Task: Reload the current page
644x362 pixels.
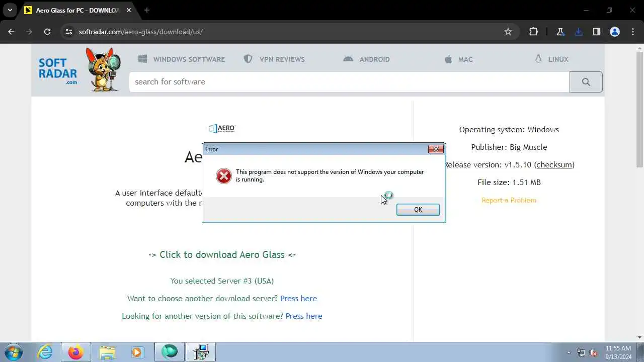Action: (x=47, y=32)
